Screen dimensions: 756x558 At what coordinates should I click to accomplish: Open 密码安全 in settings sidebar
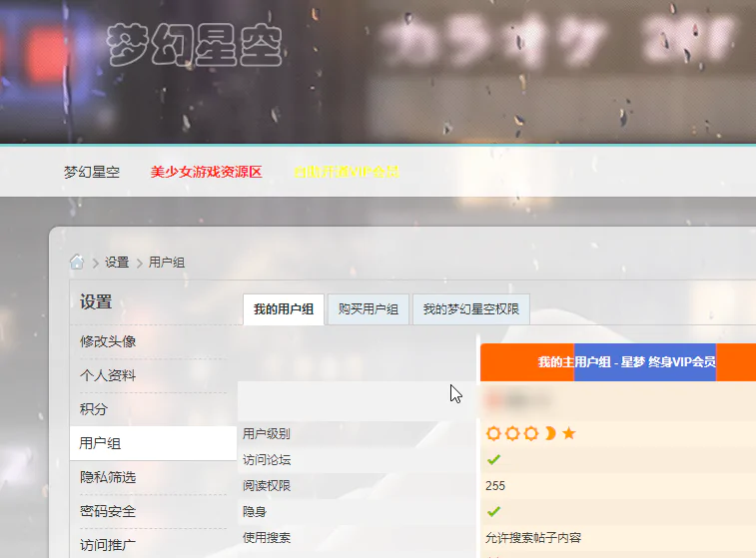click(x=108, y=511)
